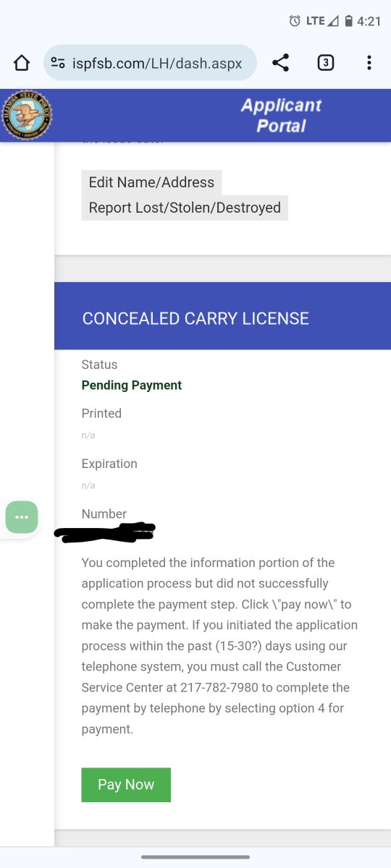Click the Applicant Portal header title
This screenshot has width=391, height=868.
281,115
